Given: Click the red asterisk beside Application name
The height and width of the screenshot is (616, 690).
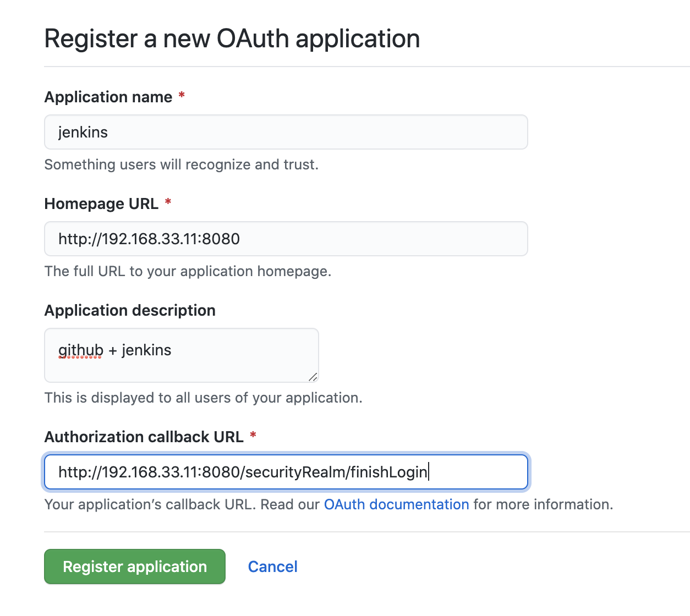Looking at the screenshot, I should (x=182, y=96).
